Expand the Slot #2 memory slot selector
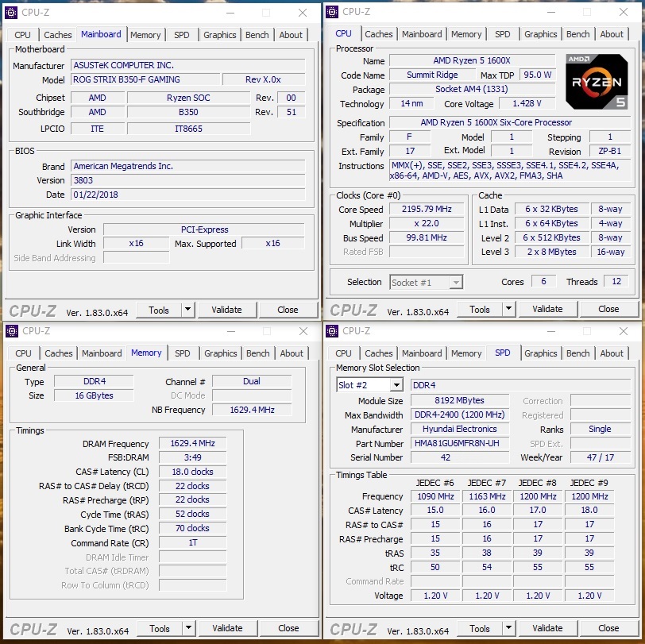Image resolution: width=645 pixels, height=644 pixels. click(x=396, y=385)
